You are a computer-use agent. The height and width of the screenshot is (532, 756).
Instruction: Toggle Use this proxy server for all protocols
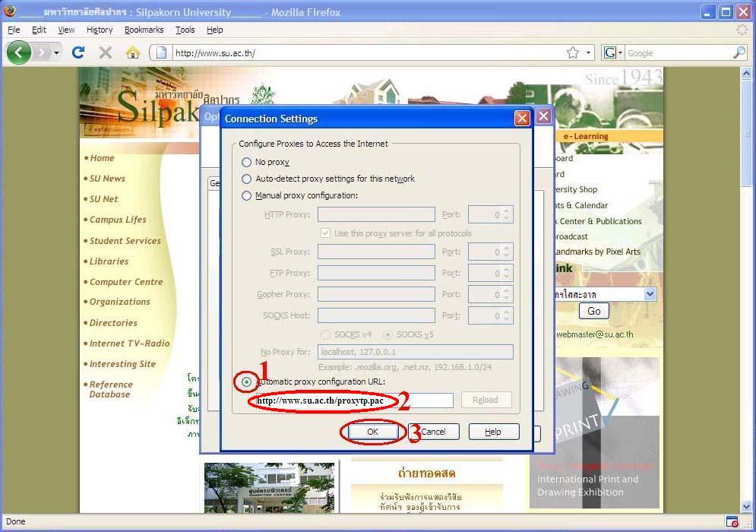point(325,233)
